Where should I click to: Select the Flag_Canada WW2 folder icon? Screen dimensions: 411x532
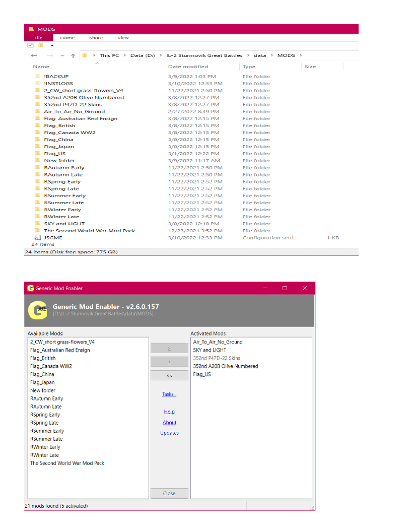(37, 132)
